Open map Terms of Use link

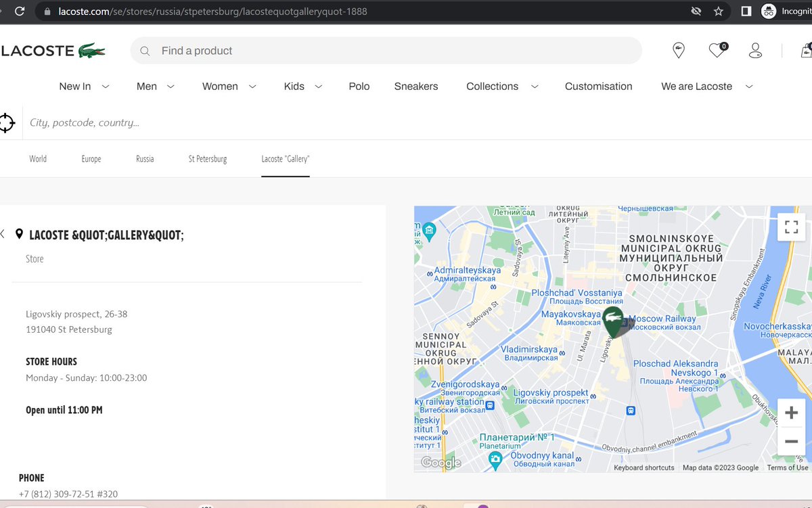[x=788, y=467]
